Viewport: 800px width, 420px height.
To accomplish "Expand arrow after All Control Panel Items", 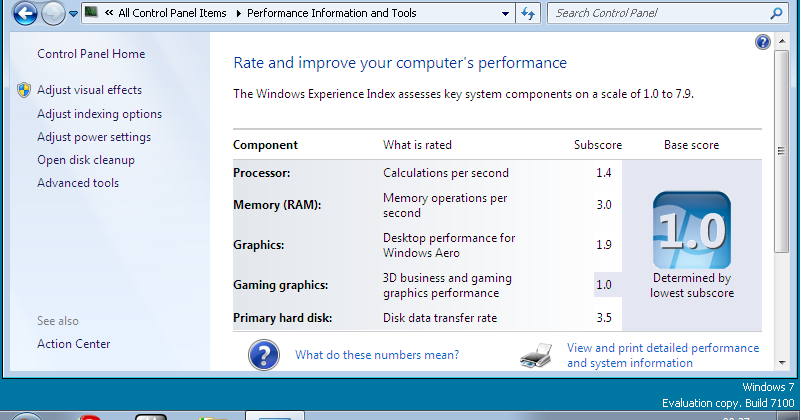I will 238,13.
